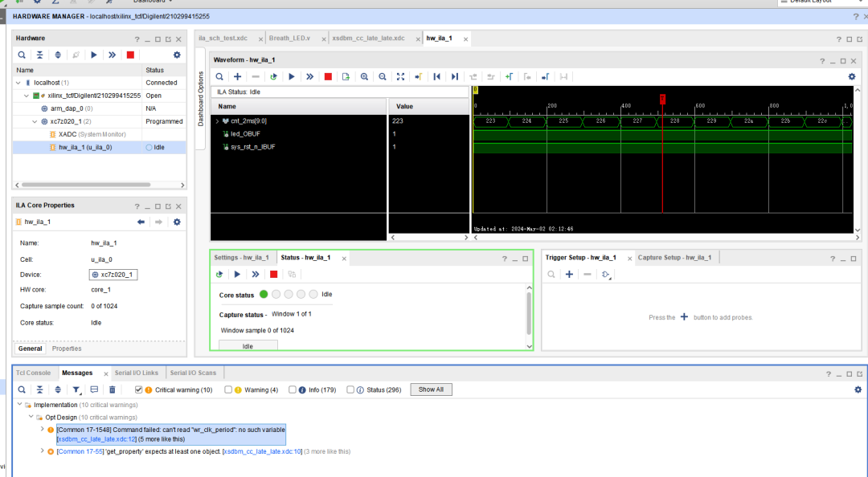
Task: Click the Show All button
Action: coord(431,389)
